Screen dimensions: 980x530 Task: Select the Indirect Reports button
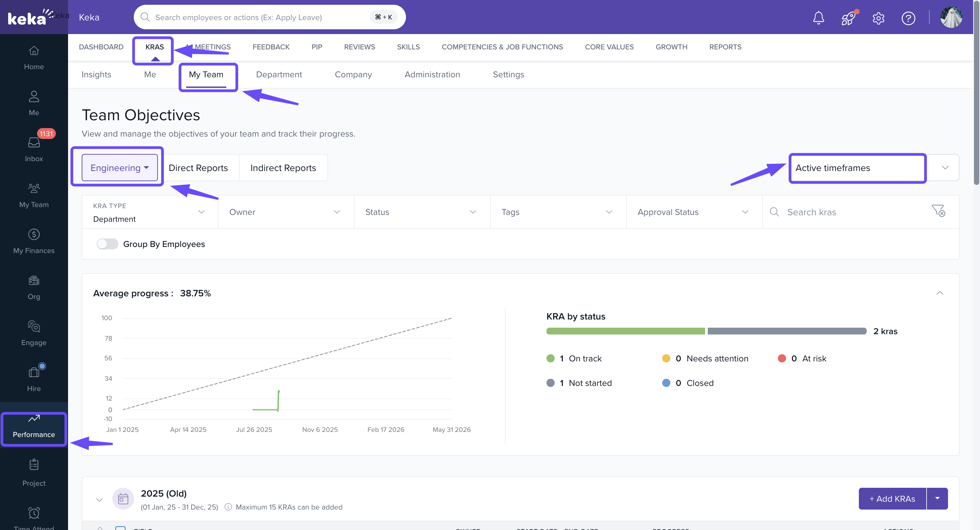pos(283,168)
